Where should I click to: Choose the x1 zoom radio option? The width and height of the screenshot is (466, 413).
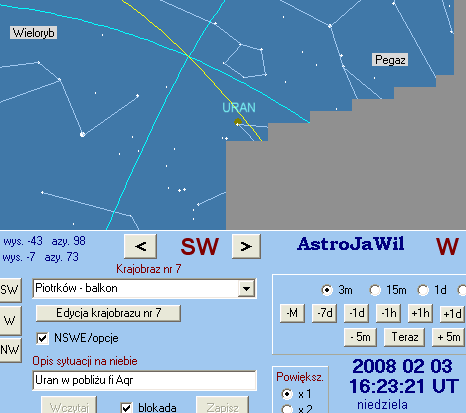(x=287, y=394)
